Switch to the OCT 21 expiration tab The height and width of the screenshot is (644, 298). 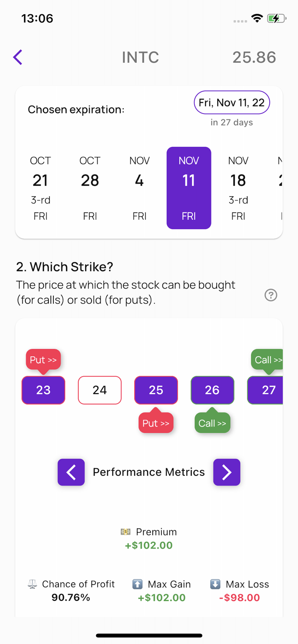(x=40, y=188)
